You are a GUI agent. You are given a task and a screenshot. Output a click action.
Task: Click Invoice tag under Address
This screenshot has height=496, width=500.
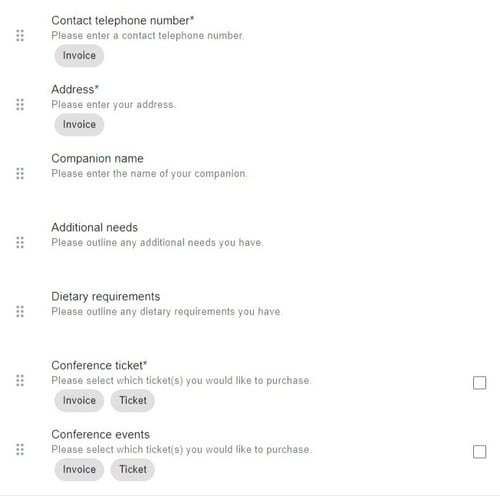pyautogui.click(x=79, y=124)
